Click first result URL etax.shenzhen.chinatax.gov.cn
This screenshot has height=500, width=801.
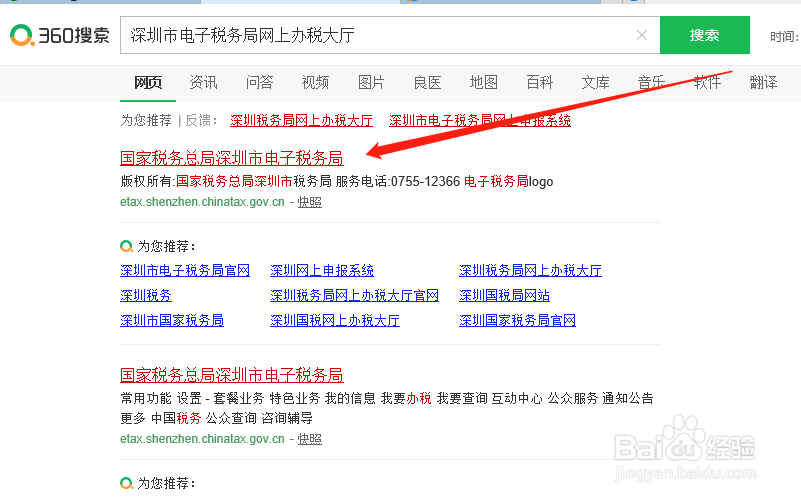(202, 202)
